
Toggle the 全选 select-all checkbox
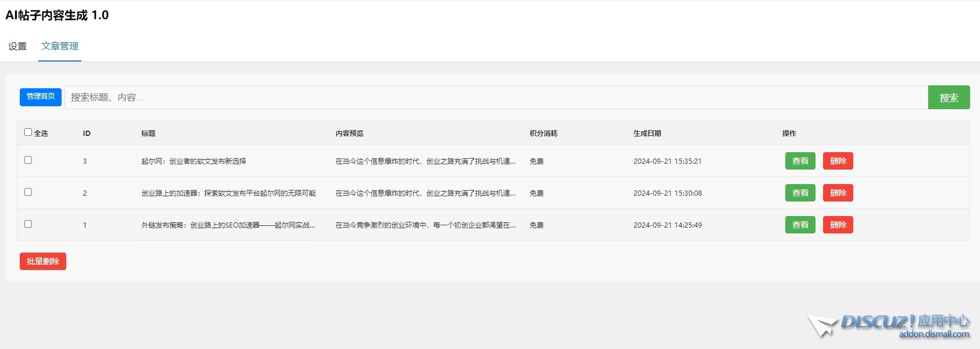pos(28,132)
